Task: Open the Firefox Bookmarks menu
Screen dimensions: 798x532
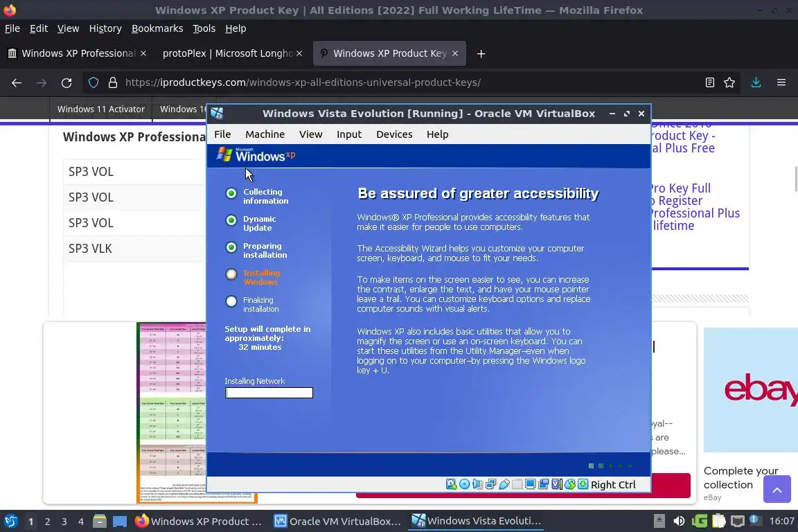Action: point(157,28)
